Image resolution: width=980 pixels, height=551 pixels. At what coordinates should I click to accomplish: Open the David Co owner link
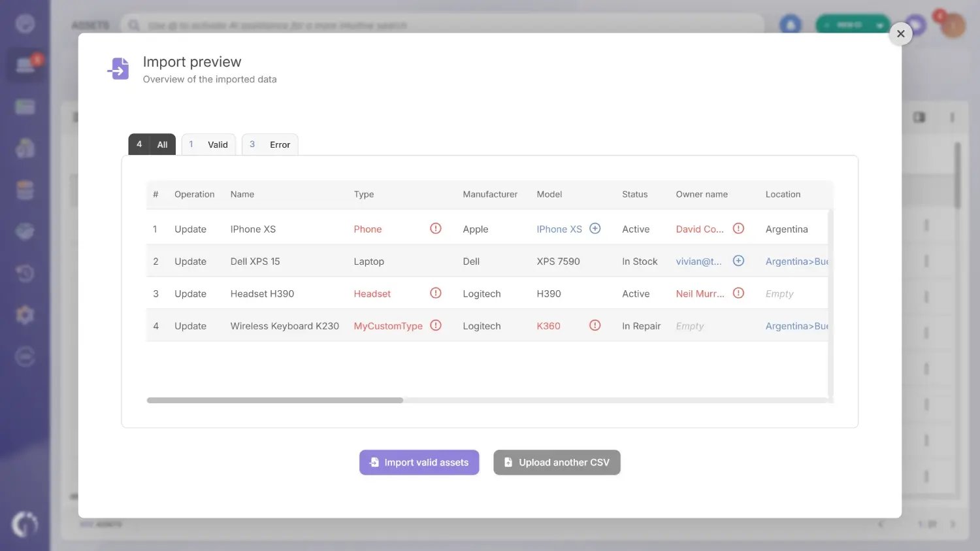coord(699,228)
